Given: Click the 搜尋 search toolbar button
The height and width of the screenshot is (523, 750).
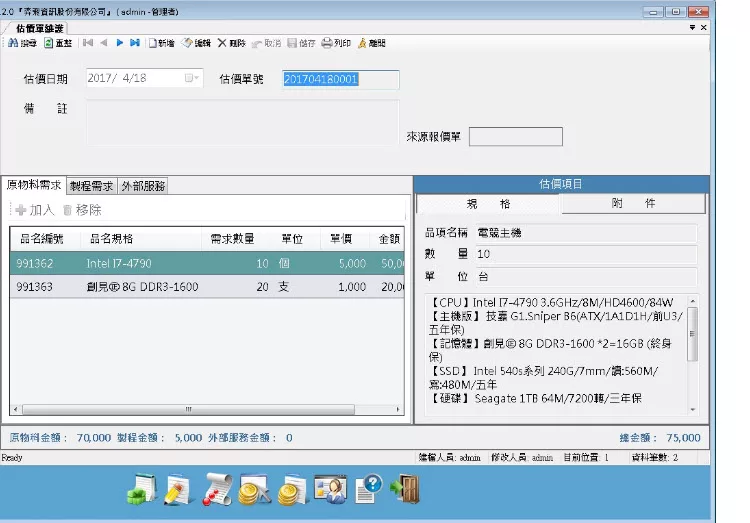Looking at the screenshot, I should [23, 44].
